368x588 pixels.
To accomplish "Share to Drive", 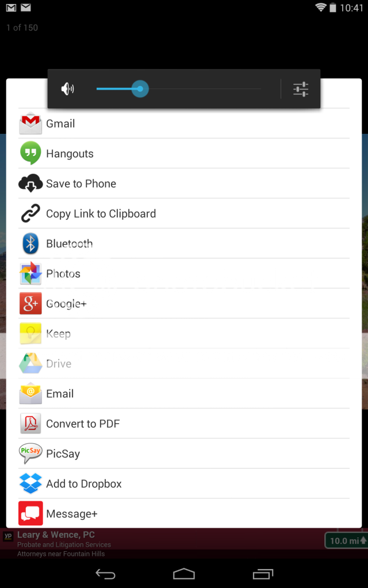I will (184, 363).
